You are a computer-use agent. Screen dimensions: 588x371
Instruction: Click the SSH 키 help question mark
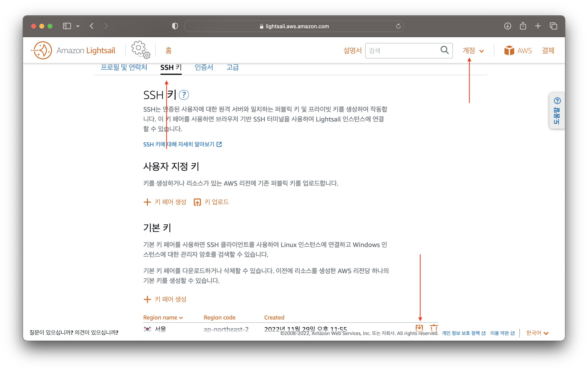184,95
